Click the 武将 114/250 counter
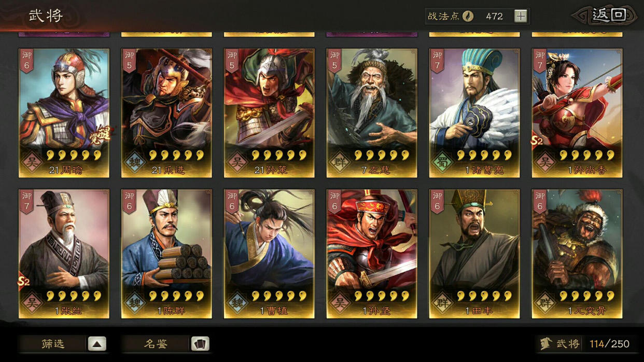 (x=585, y=343)
